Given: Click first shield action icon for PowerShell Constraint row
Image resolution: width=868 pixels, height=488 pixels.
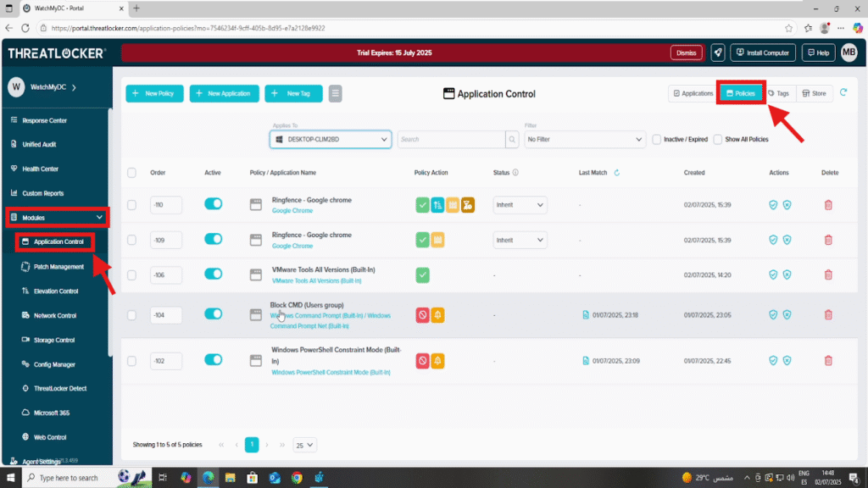Looking at the screenshot, I should coord(773,361).
